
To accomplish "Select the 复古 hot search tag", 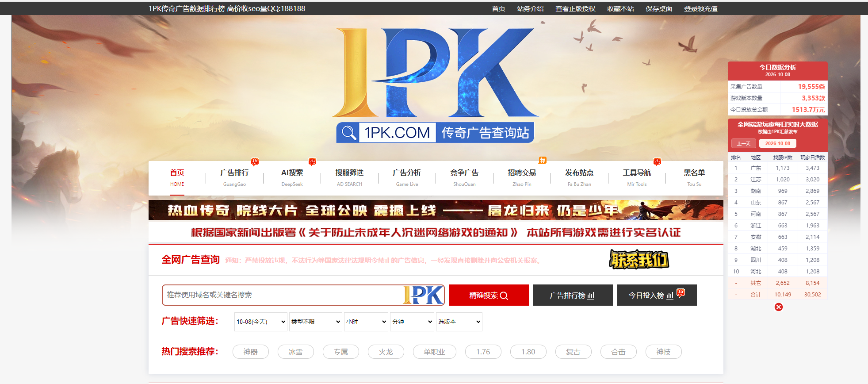I will [x=573, y=352].
